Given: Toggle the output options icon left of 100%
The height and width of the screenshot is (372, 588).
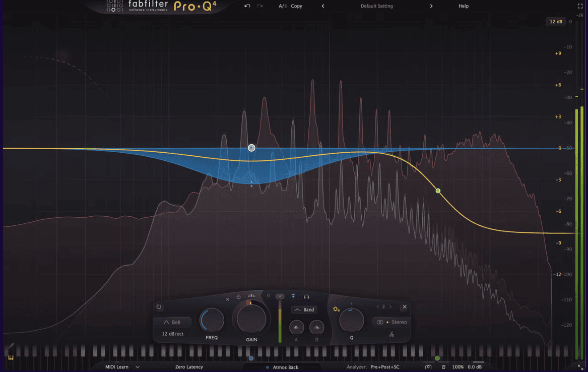Looking at the screenshot, I should point(443,367).
